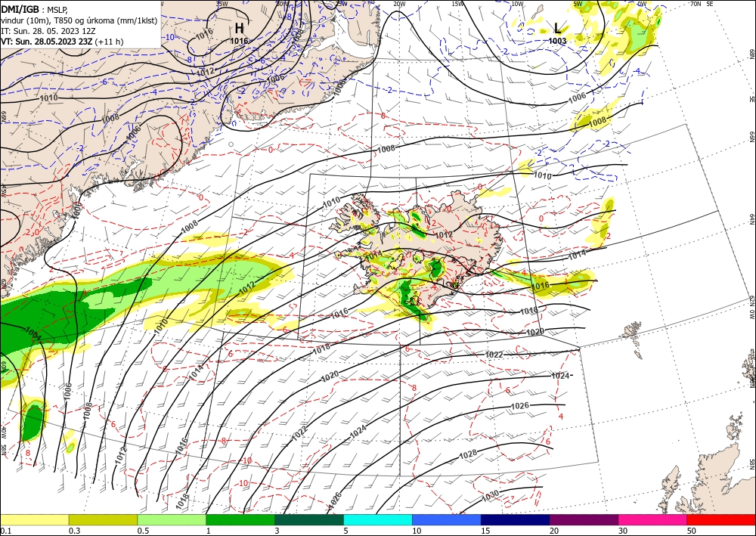Click the blue -10 temperature contour label
This screenshot has width=756, height=536.
[x=169, y=36]
